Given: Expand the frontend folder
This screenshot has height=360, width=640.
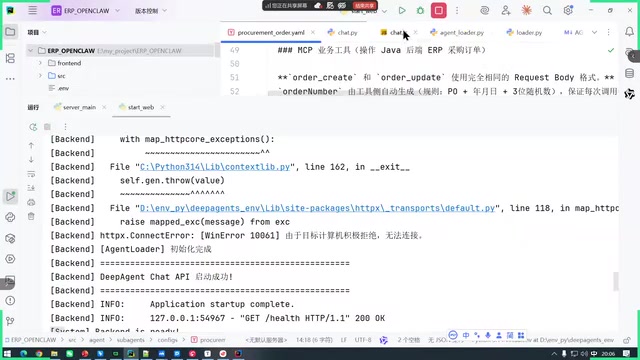Looking at the screenshot, I should point(40,63).
